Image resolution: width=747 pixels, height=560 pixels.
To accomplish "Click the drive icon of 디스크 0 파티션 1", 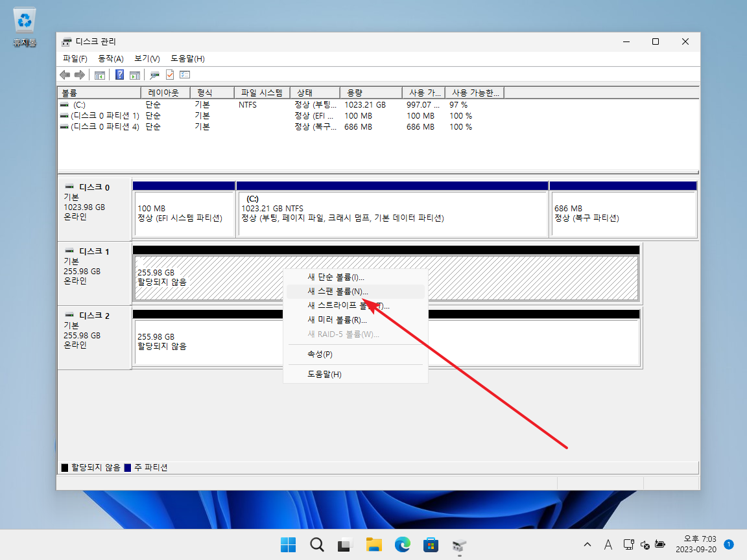I will tap(64, 116).
